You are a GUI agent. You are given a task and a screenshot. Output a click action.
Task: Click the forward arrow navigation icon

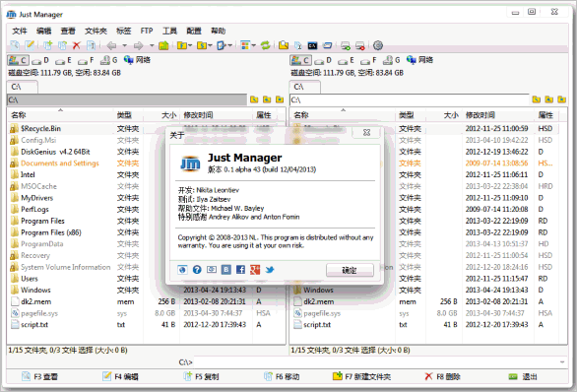[139, 45]
